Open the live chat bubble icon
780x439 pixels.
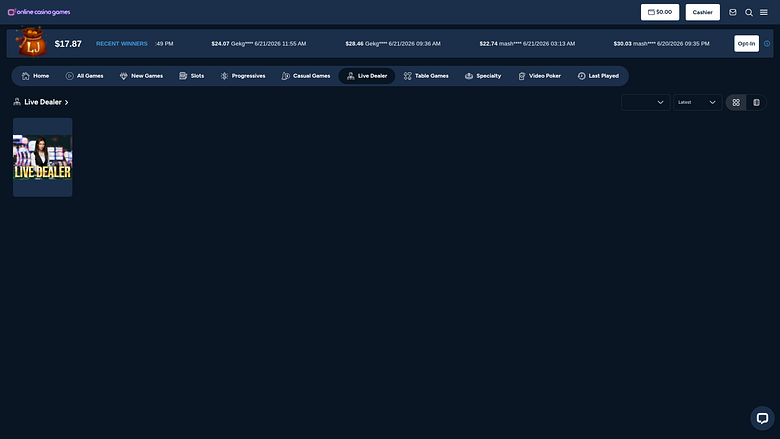762,418
